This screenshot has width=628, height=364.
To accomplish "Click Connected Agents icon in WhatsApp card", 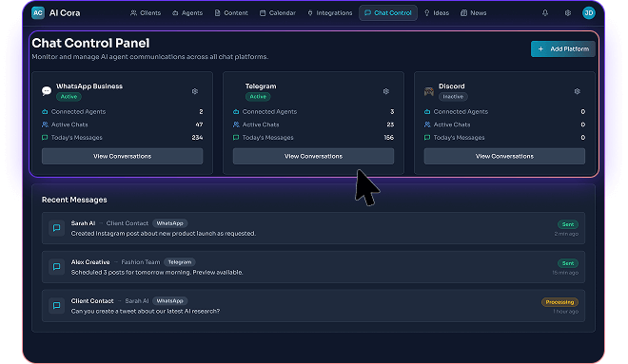I will pyautogui.click(x=45, y=111).
